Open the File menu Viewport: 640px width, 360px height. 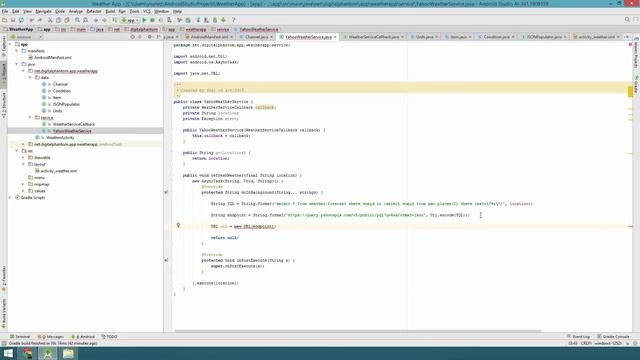5,11
